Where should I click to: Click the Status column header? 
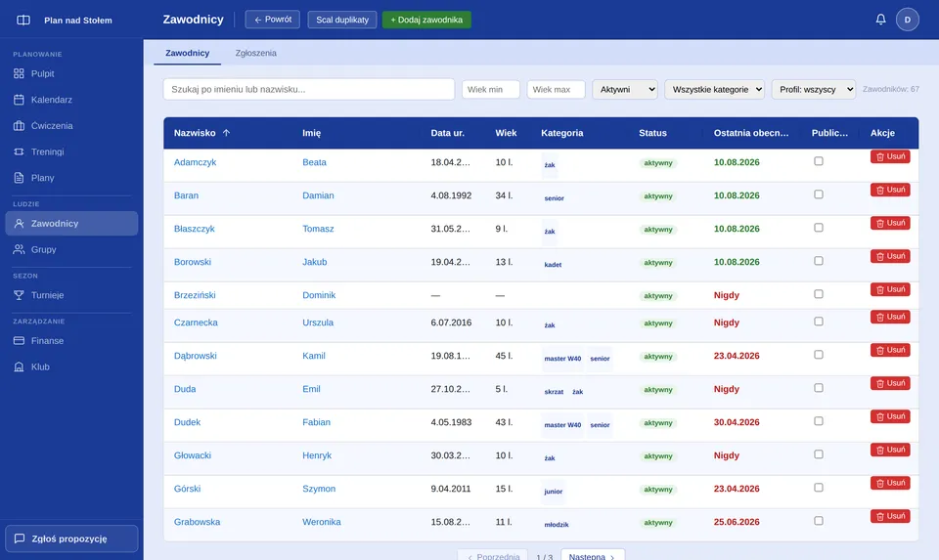pyautogui.click(x=652, y=133)
